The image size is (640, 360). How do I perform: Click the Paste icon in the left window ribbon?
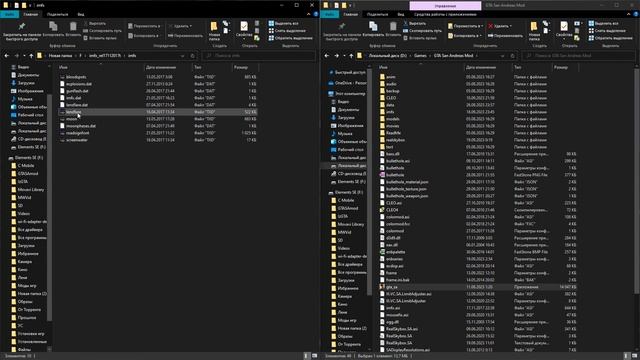click(x=73, y=27)
